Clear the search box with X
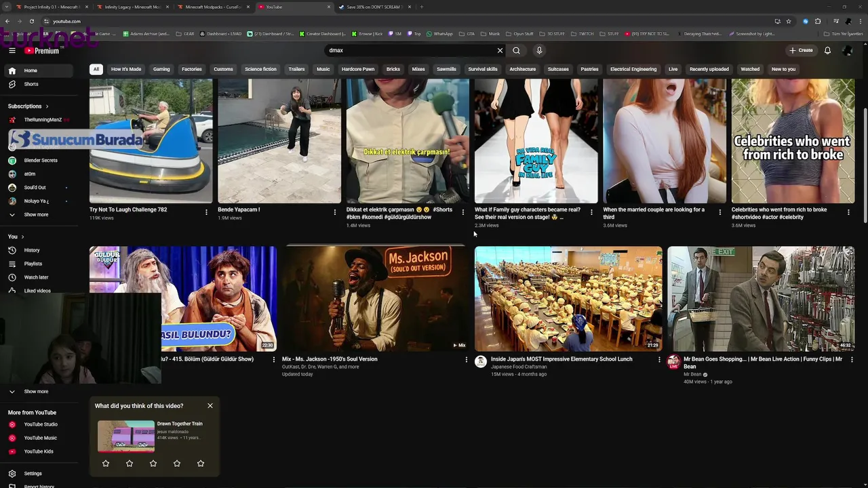The image size is (868, 488). click(x=500, y=50)
